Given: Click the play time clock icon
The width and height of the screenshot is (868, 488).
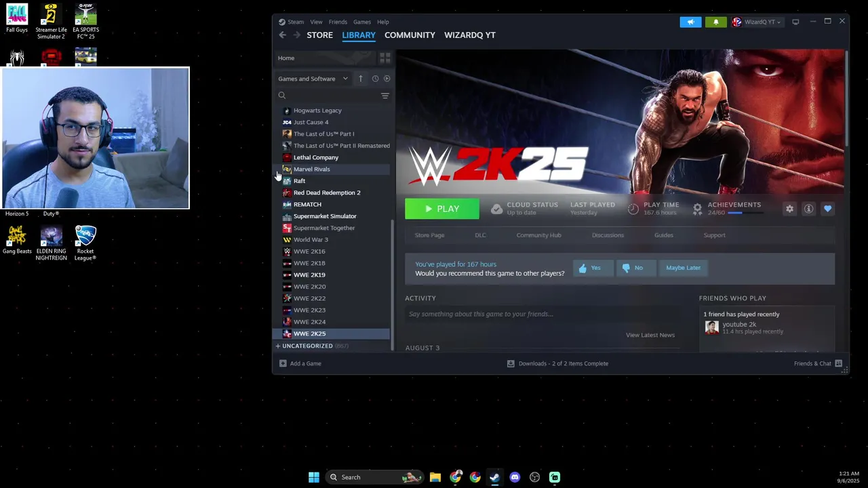Looking at the screenshot, I should pos(633,209).
